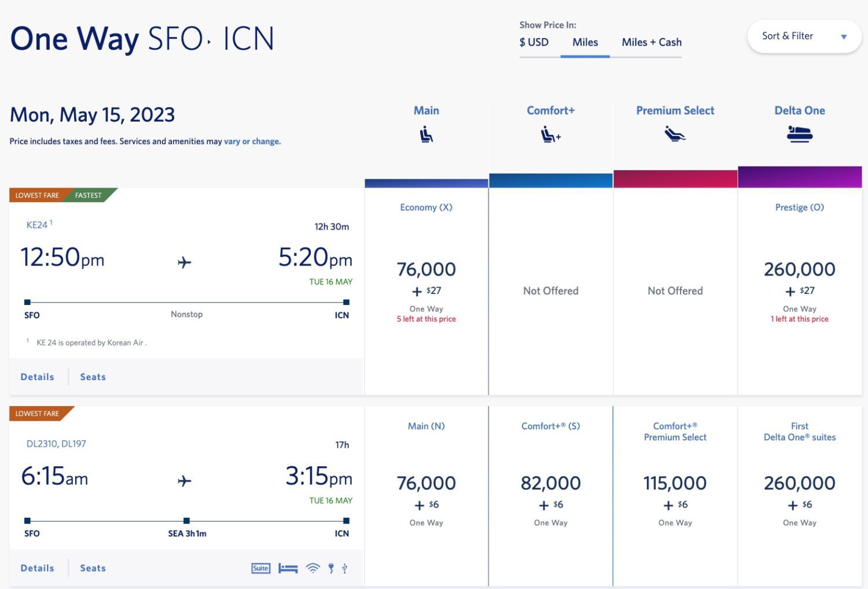868x589 pixels.
Task: Open Details for DL2310, DL197 flight
Action: pos(38,568)
